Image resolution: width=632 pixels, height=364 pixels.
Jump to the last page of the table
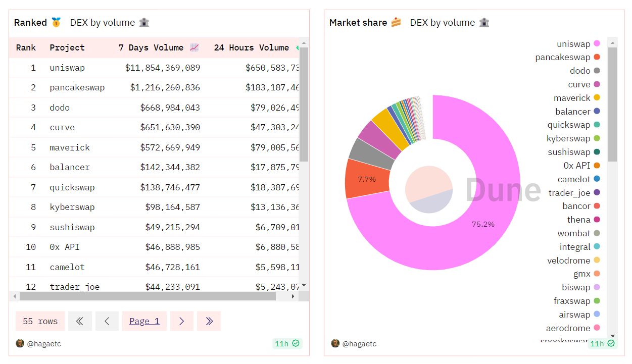[x=209, y=321]
